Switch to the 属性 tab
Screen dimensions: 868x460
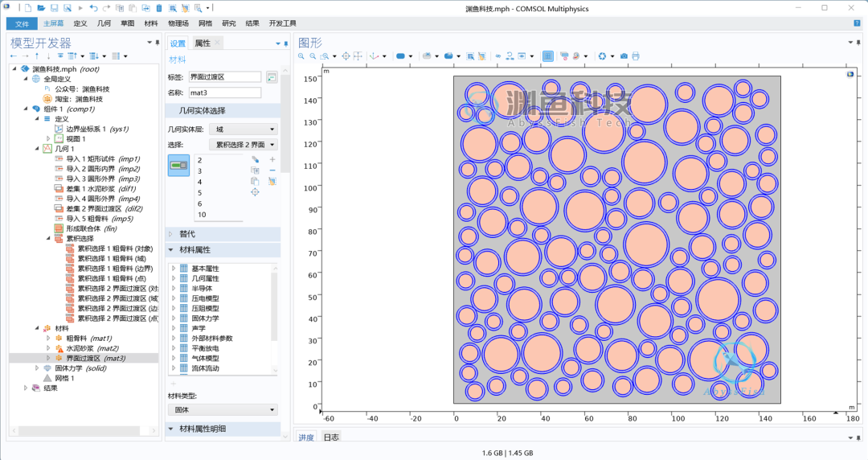point(203,43)
